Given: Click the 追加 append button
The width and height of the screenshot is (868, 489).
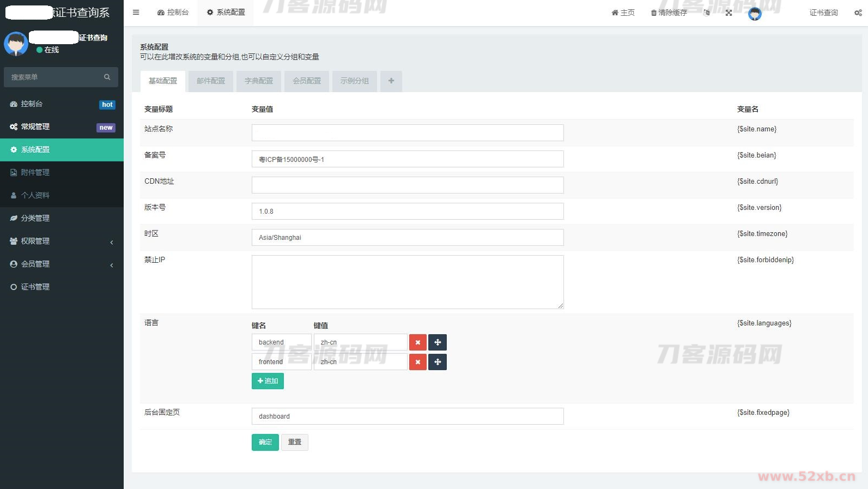Looking at the screenshot, I should pyautogui.click(x=268, y=381).
